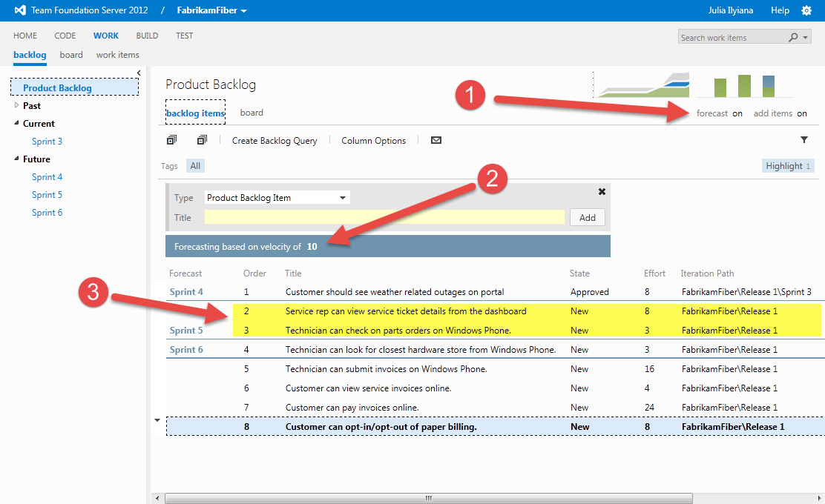
Task: Click the State column header
Action: pyautogui.click(x=579, y=273)
